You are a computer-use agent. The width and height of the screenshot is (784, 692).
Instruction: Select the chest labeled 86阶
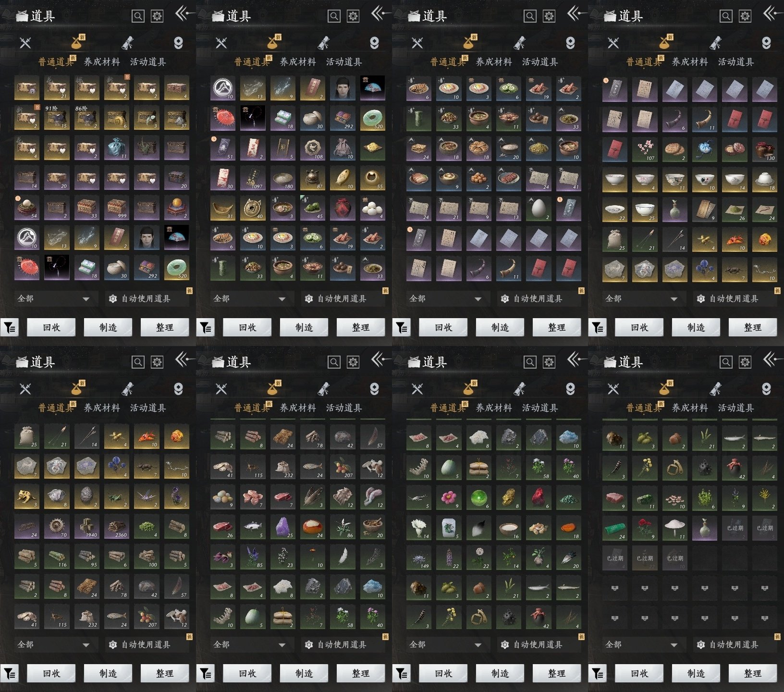pos(86,118)
